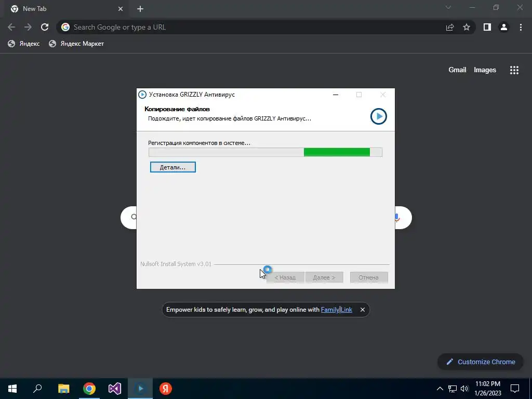Open the Chrome profile menu

tap(504, 27)
